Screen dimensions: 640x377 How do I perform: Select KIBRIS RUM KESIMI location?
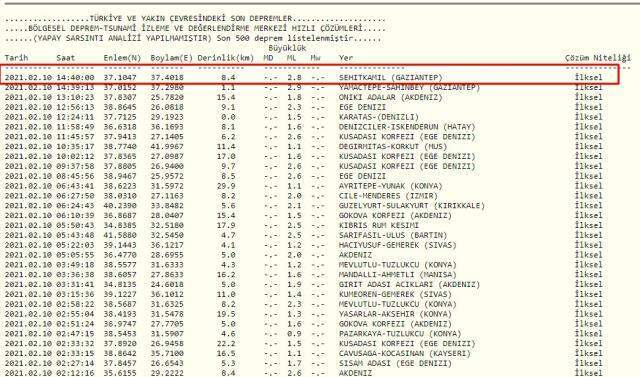(x=379, y=225)
